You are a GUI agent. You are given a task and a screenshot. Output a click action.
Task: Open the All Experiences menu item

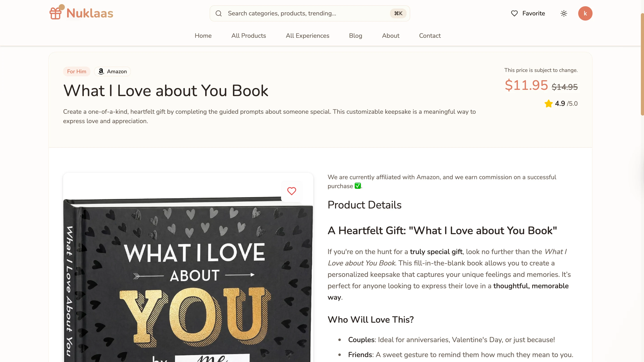point(307,36)
